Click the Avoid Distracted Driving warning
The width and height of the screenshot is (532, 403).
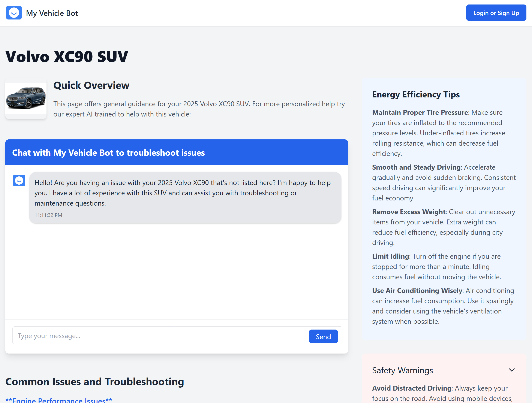[x=412, y=388]
